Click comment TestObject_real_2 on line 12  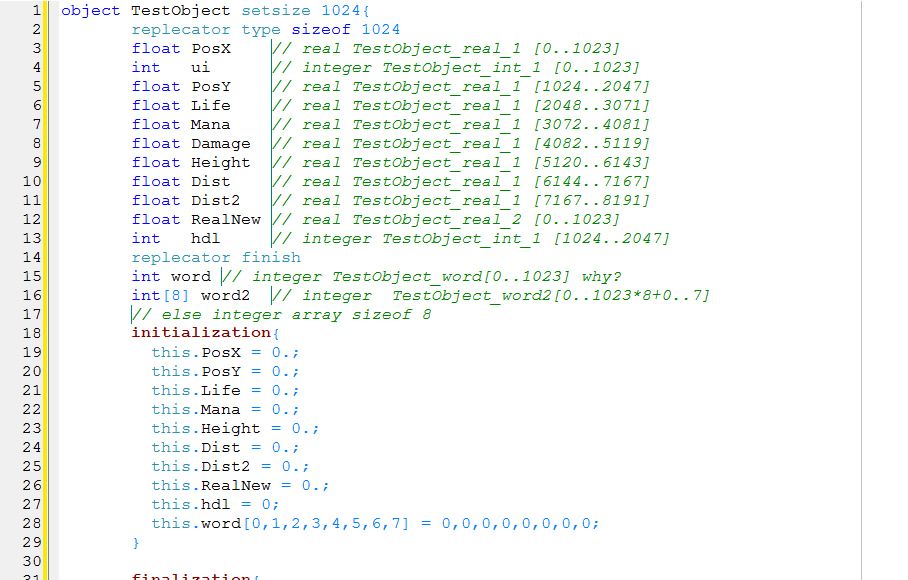click(437, 220)
